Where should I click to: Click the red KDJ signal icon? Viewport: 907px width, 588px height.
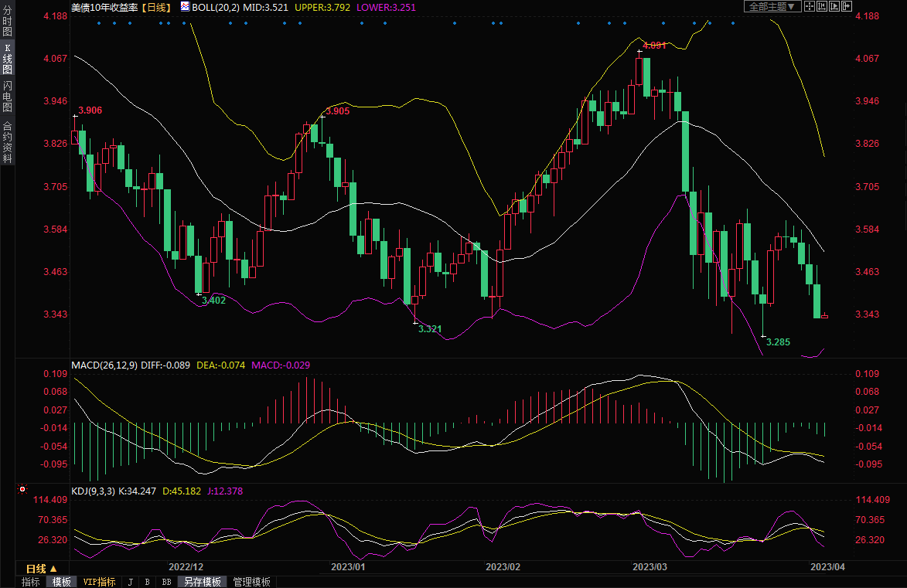[22, 489]
